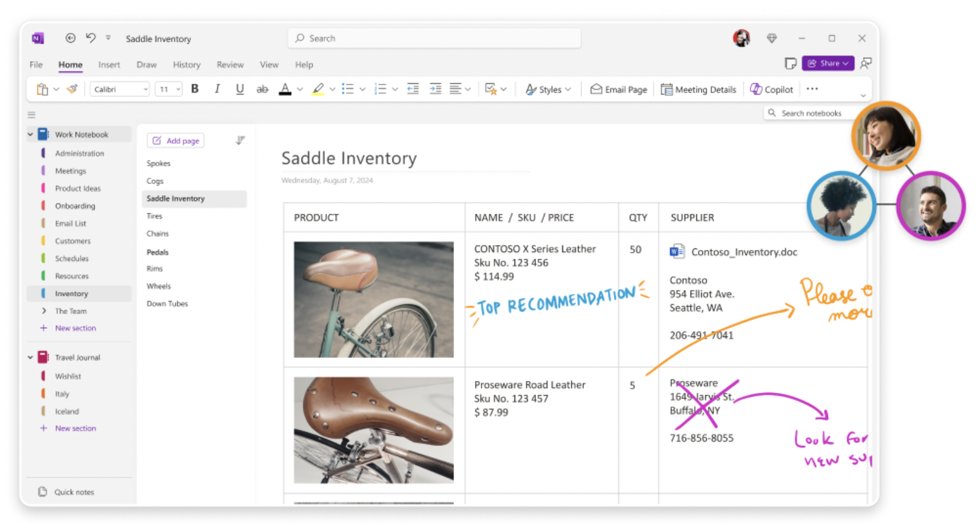Open the Product Ideas section

[x=79, y=189]
